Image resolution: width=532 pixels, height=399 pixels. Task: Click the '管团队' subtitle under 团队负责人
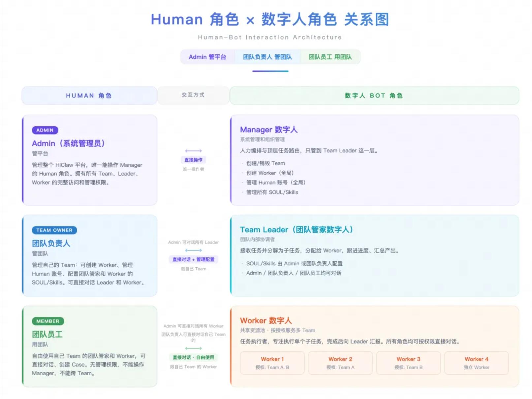(x=40, y=253)
